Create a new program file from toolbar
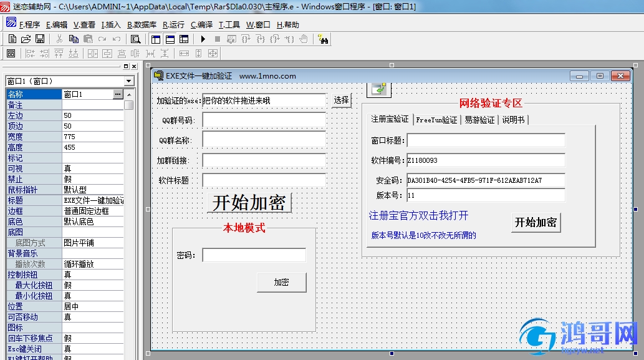 [x=12, y=39]
